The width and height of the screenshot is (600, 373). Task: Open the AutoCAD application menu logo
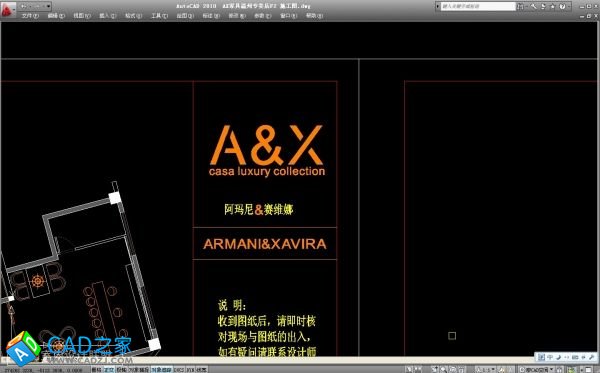[x=7, y=9]
